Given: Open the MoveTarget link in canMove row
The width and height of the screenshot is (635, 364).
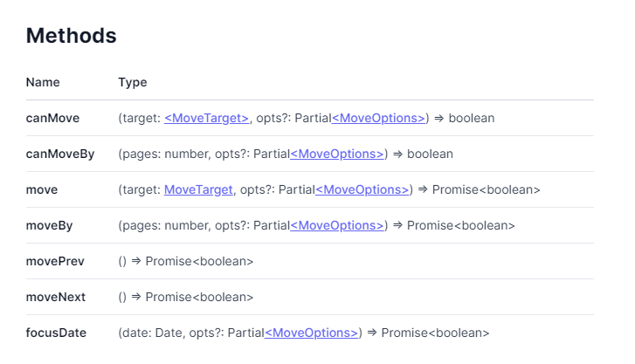Looking at the screenshot, I should pos(207,118).
